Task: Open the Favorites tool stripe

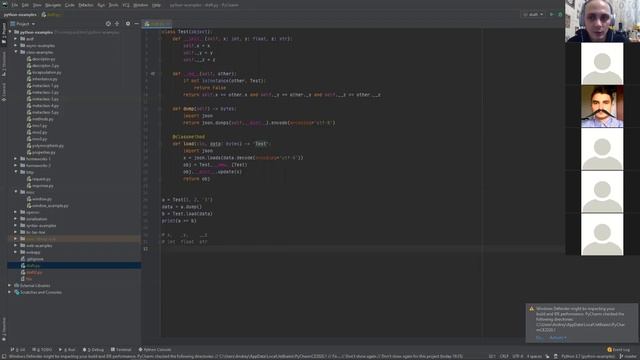Action: (x=4, y=329)
